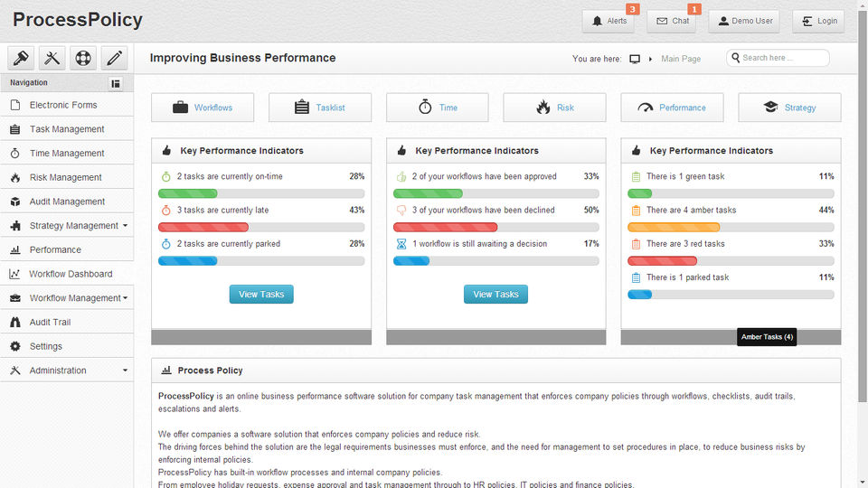
Task: Open the Chat envelope button
Action: [672, 21]
